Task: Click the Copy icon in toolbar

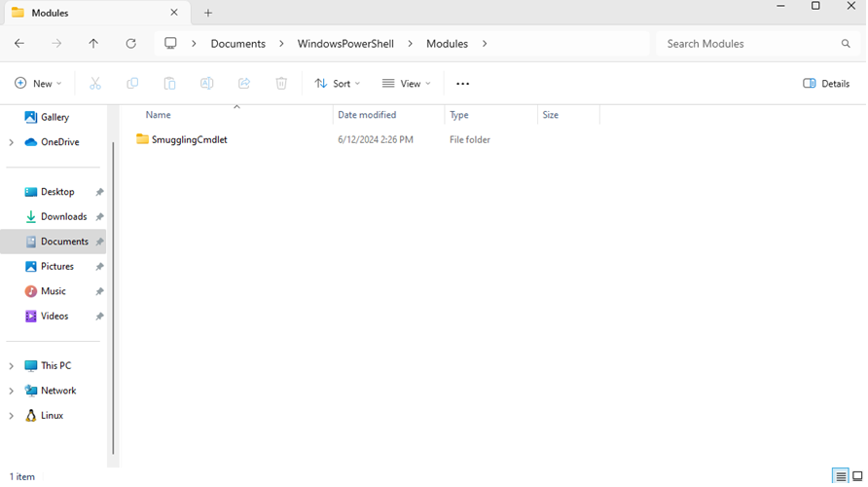Action: click(x=132, y=84)
